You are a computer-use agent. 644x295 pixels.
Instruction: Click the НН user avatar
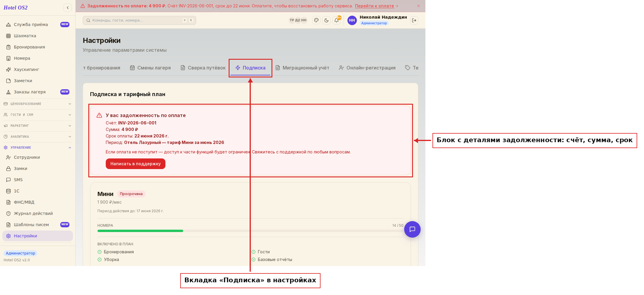click(x=352, y=20)
